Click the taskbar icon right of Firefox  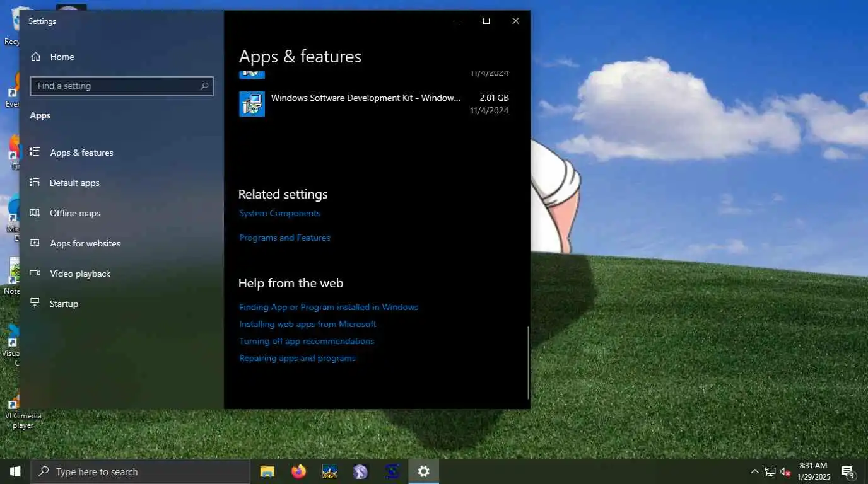pos(329,471)
